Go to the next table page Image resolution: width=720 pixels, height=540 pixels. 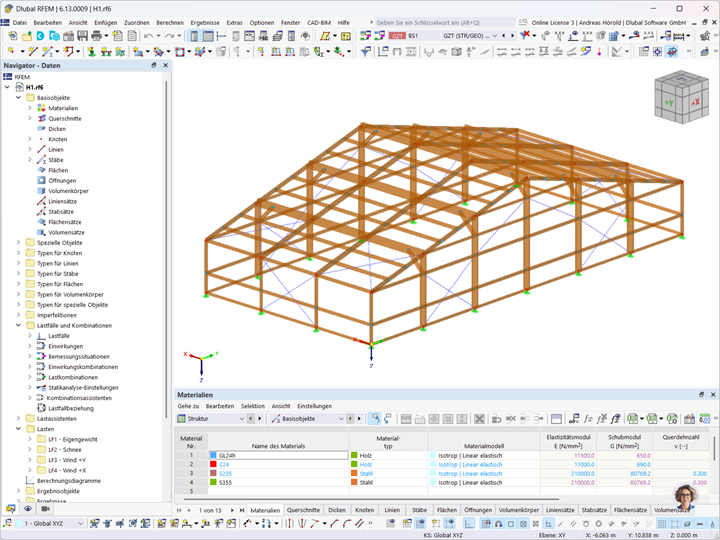click(x=232, y=510)
